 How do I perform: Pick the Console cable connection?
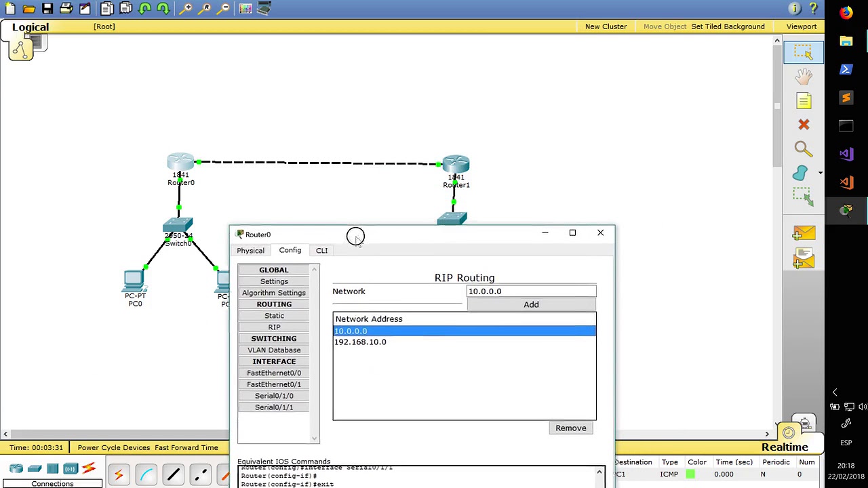pos(146,475)
